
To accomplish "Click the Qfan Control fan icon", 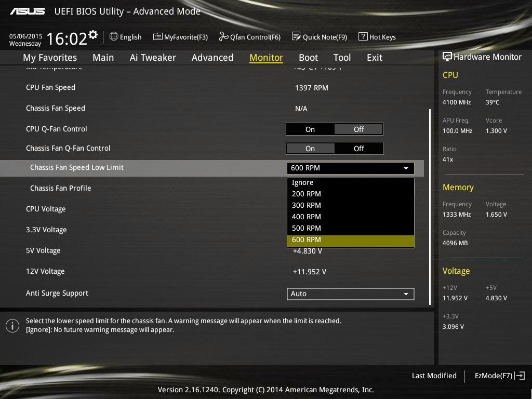I will (223, 36).
